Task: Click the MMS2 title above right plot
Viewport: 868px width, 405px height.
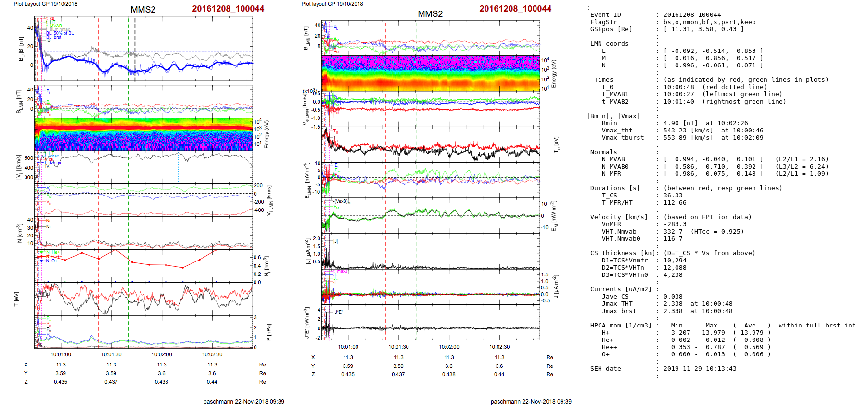Action: click(x=430, y=14)
